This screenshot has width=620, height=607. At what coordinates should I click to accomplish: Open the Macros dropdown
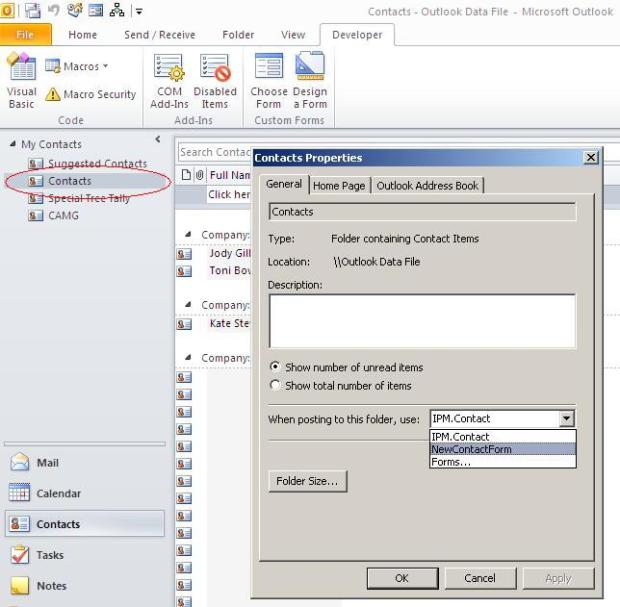click(76, 66)
